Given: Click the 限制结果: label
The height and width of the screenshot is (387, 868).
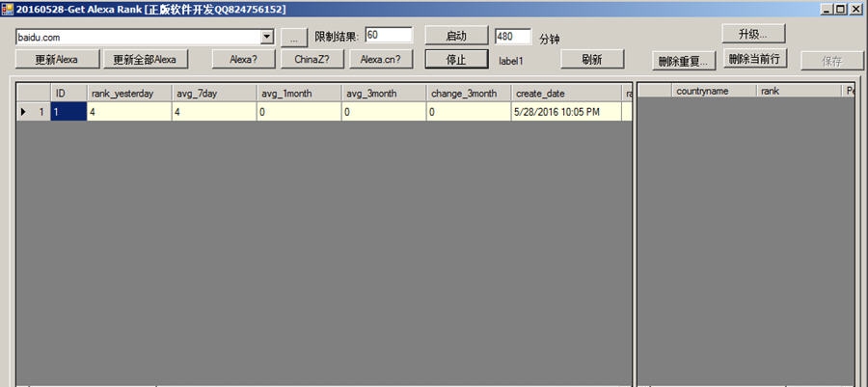Looking at the screenshot, I should point(338,37).
